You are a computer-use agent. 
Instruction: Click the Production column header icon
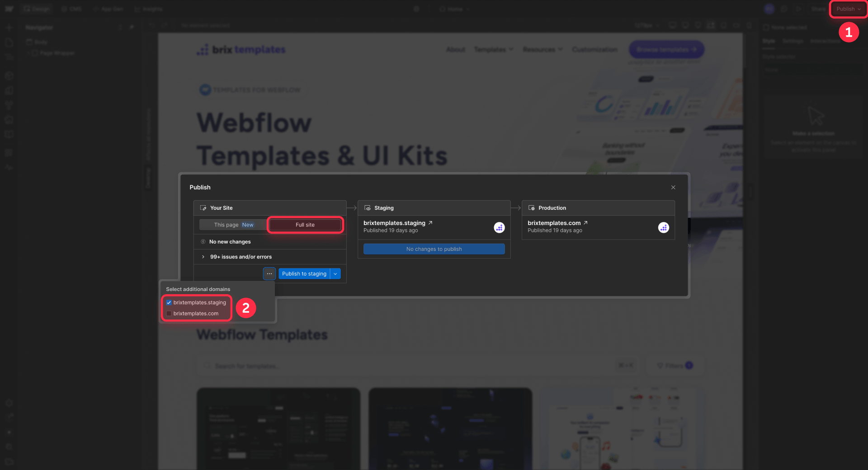coord(532,208)
